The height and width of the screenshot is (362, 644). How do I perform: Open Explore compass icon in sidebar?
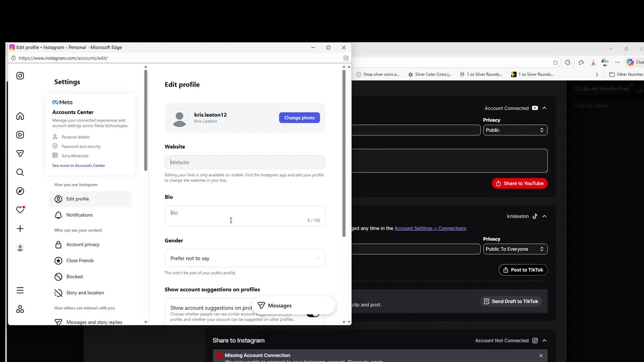[x=20, y=191]
